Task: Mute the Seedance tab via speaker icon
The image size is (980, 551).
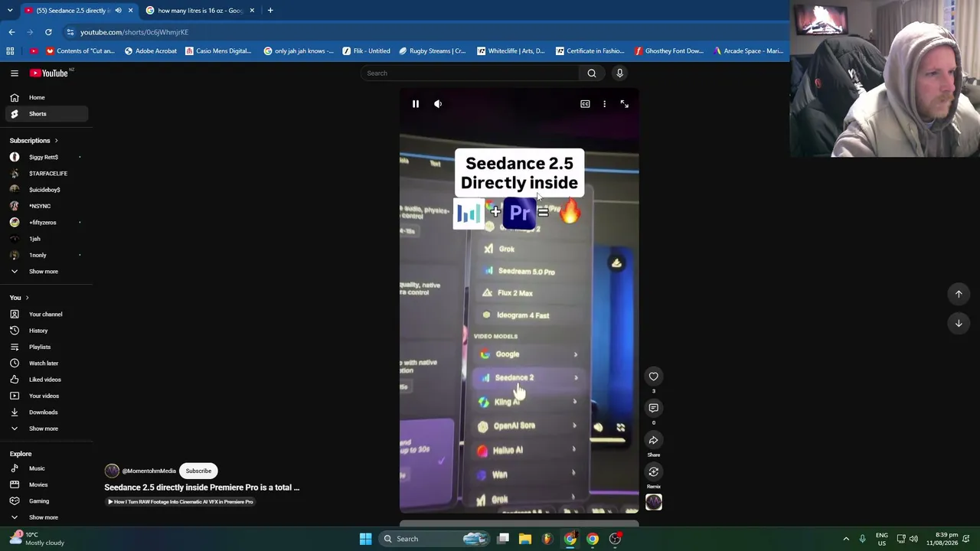Action: (118, 11)
